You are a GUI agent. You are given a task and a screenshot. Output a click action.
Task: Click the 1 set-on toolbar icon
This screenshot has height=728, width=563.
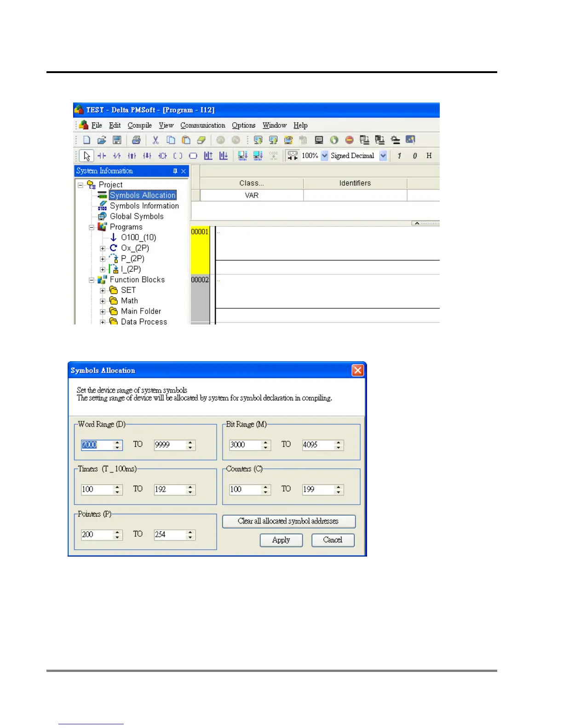(399, 156)
